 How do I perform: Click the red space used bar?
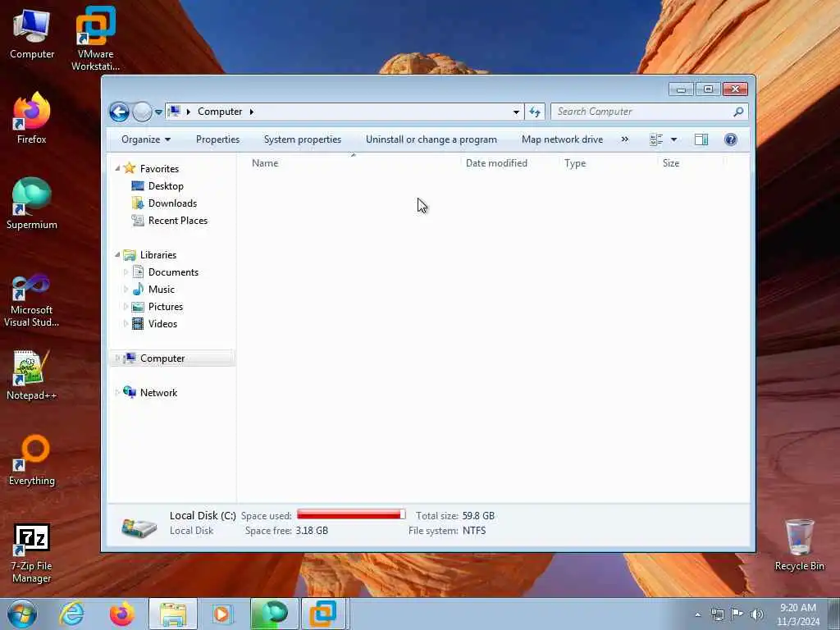(351, 514)
